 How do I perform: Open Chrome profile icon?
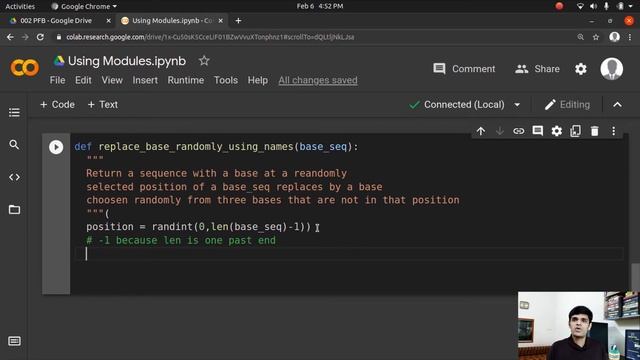(x=614, y=37)
